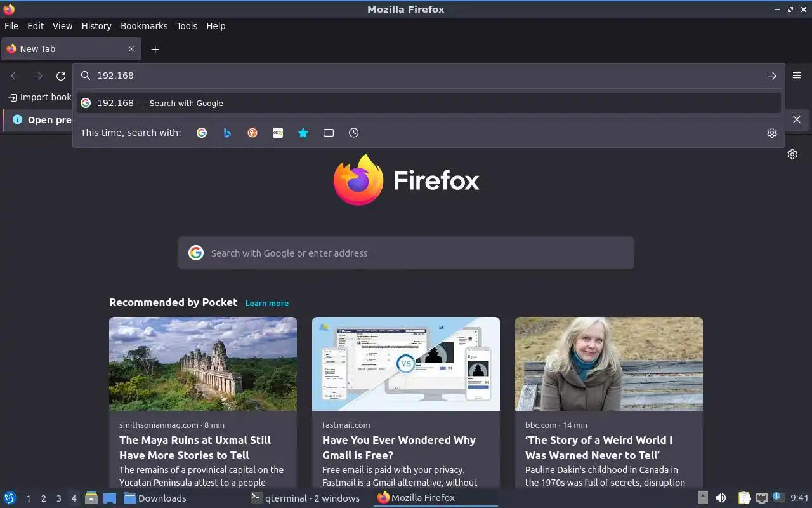Image resolution: width=812 pixels, height=508 pixels.
Task: Open a new tab with plus button
Action: pos(155,49)
